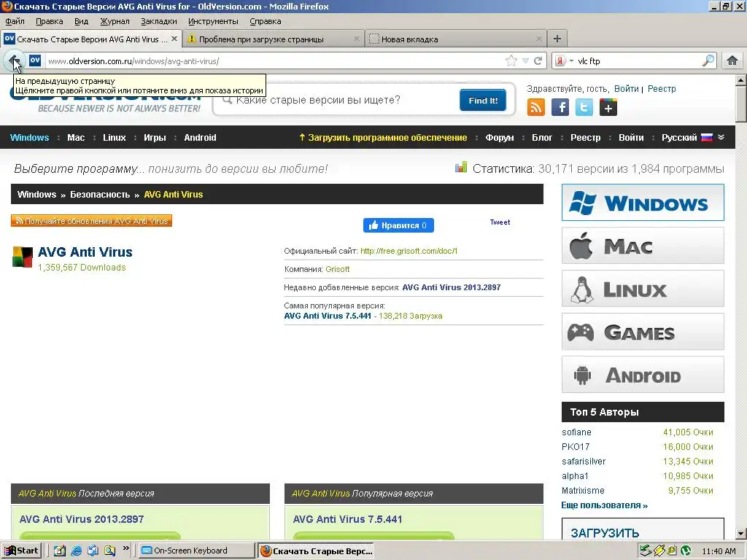Open the Вид menu

pyautogui.click(x=82, y=21)
